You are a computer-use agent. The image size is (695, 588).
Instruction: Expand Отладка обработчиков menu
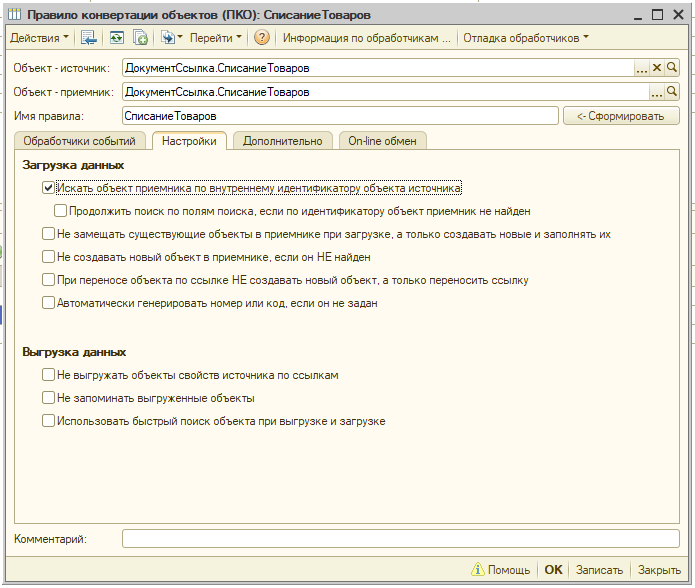pyautogui.click(x=526, y=38)
